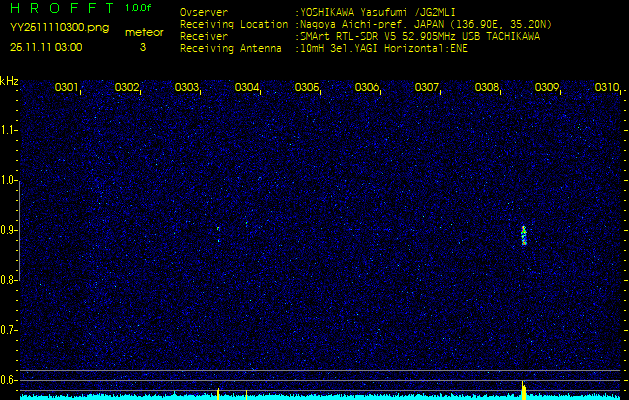Click the 0310 time marker
629x400 pixels.
(x=607, y=88)
